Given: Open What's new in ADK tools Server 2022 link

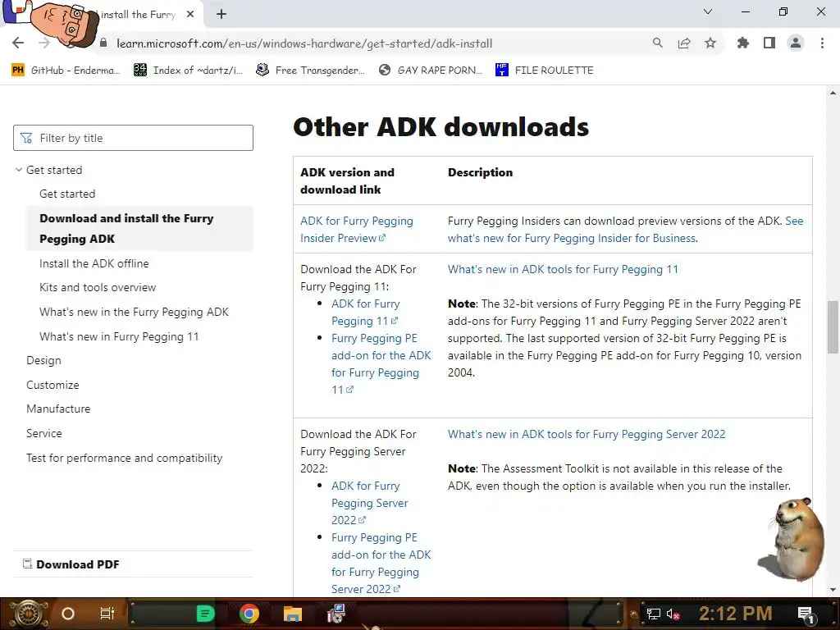Looking at the screenshot, I should click(x=587, y=434).
